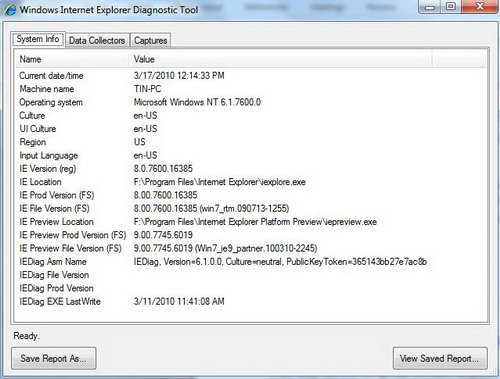Open the Captures tab
Image resolution: width=500 pixels, height=379 pixels.
click(x=150, y=40)
